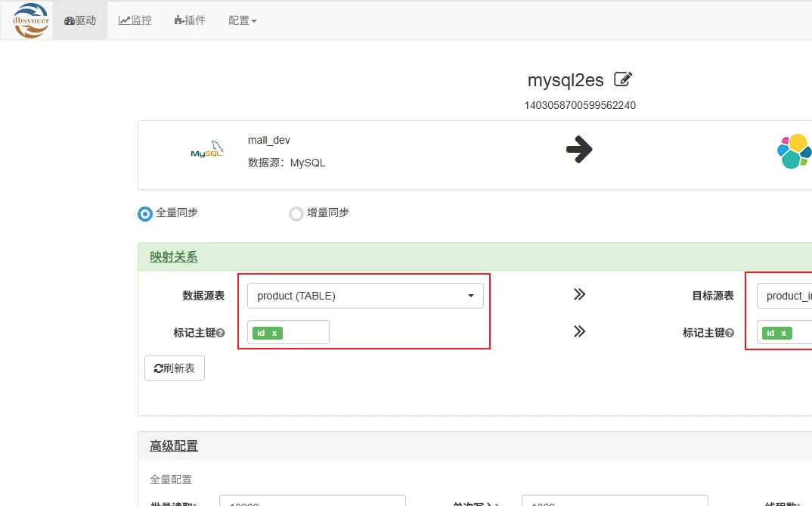This screenshot has height=506, width=812.
Task: Click the plugin icon beside 插件
Action: [179, 20]
